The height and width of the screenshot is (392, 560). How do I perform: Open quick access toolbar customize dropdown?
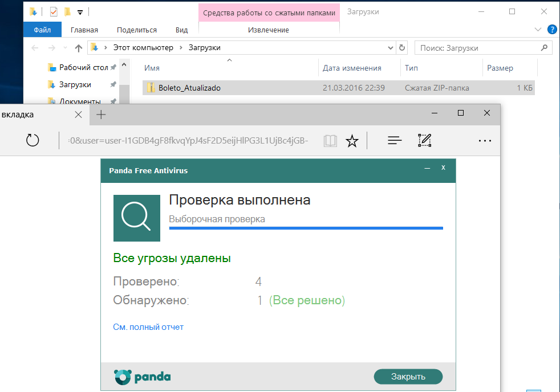coord(80,13)
